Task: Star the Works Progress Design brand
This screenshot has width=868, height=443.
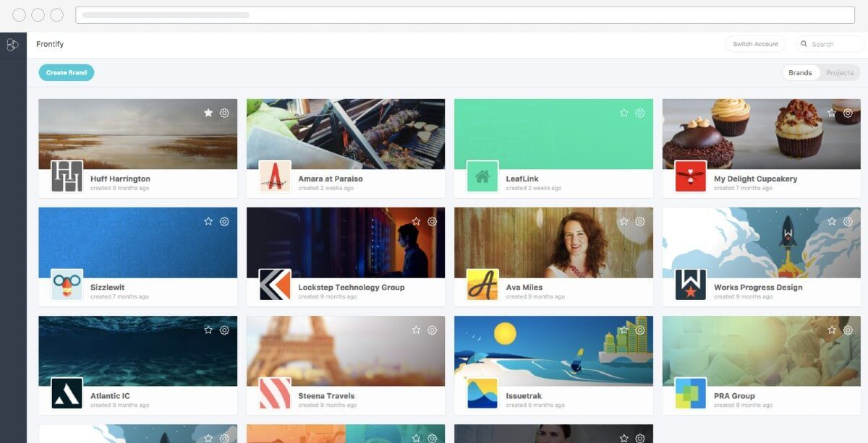Action: pyautogui.click(x=832, y=221)
